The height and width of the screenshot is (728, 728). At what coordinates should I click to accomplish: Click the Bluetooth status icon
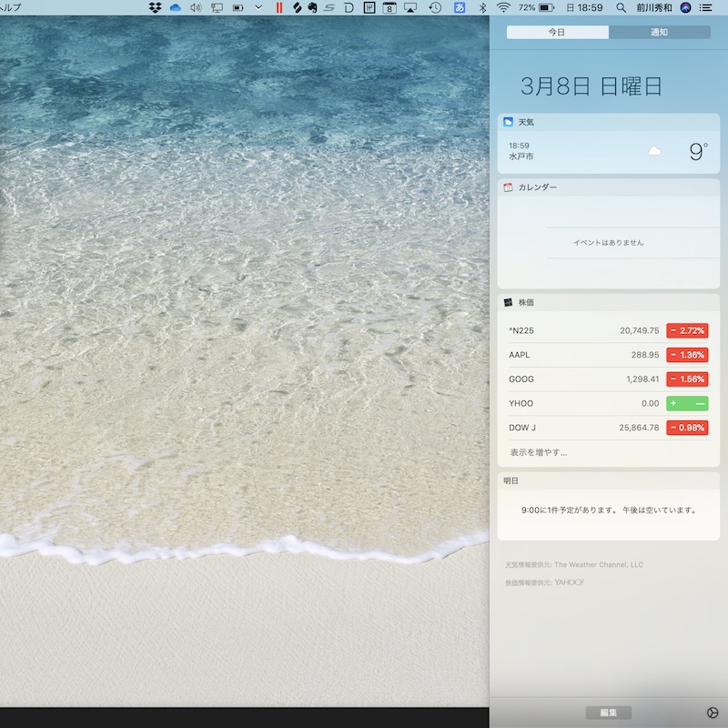pos(483,7)
